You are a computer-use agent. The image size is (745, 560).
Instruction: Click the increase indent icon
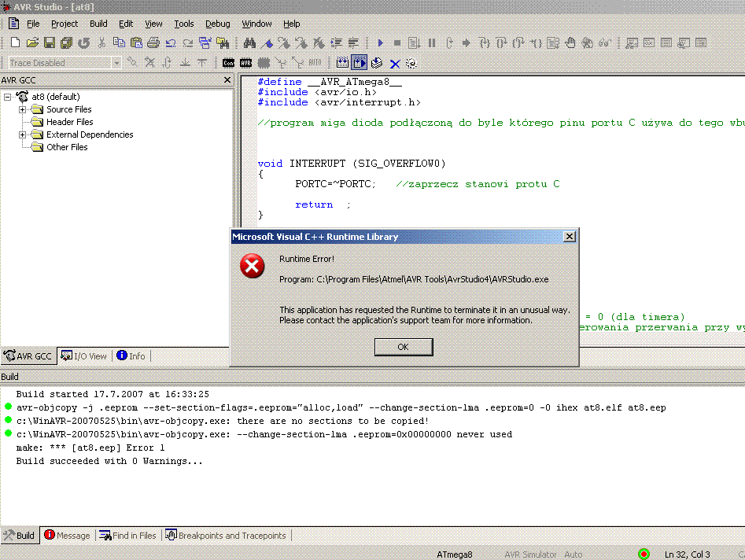[x=337, y=43]
